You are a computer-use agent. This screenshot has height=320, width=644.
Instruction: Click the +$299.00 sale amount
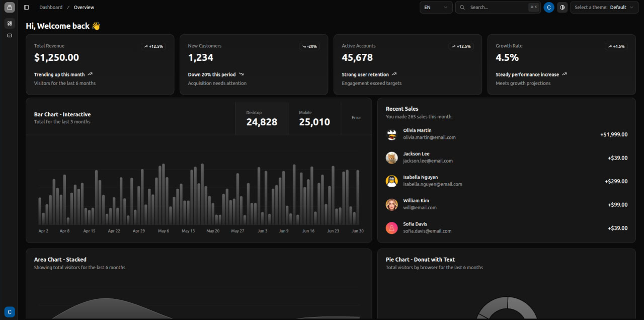pos(616,181)
